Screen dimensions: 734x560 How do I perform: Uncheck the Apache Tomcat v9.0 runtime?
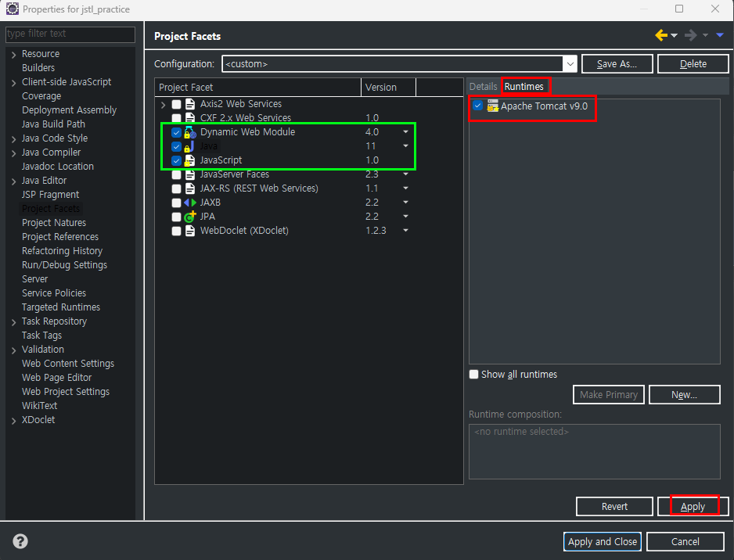point(477,106)
